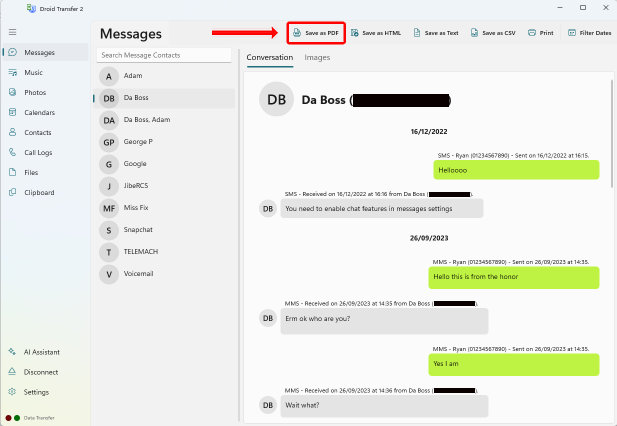Screen dimensions: 617x426
Task: Click the Print label in toolbar
Action: 546,33
